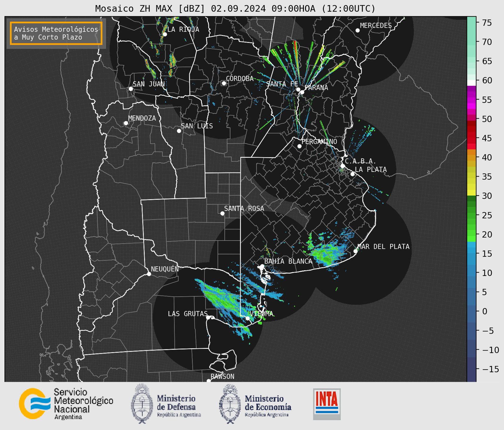
Task: Click the Bahía Blanca marker dot
Action: [262, 266]
